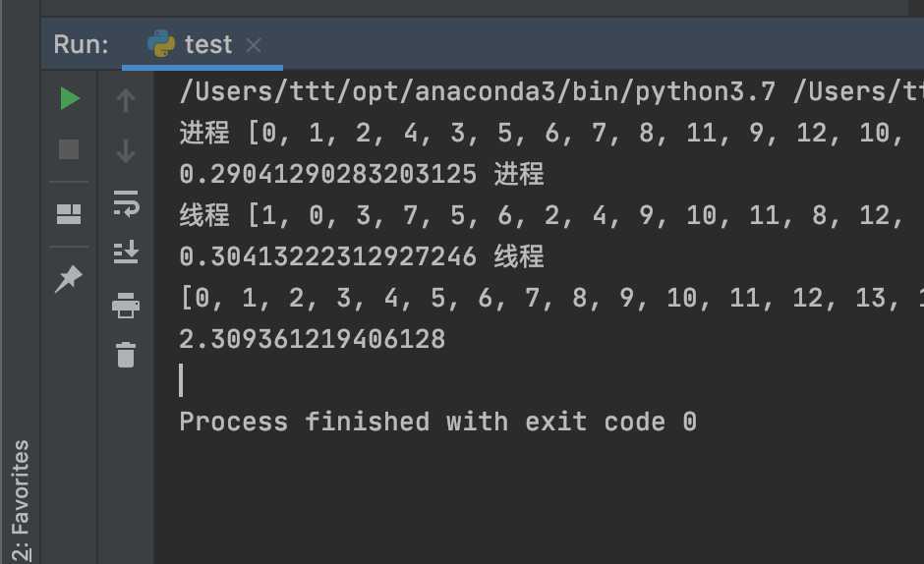
Task: Click the Python icon on test tab
Action: click(x=161, y=43)
